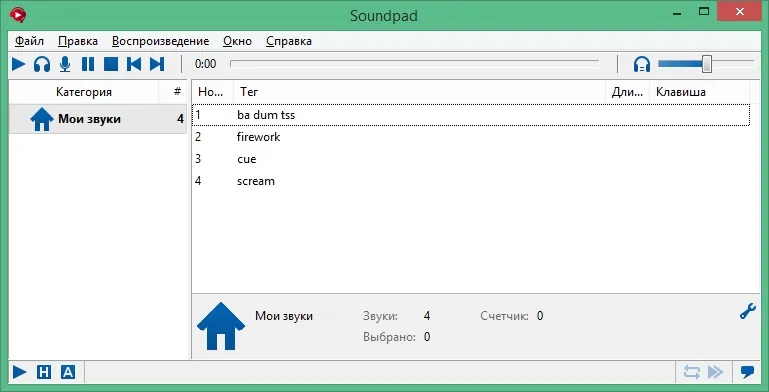Viewport: 769px width, 392px height.
Task: Sort sounds by the Но... number column
Action: [x=211, y=92]
